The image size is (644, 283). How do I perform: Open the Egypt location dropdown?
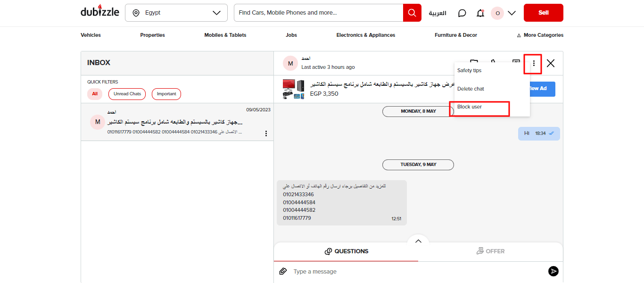(176, 13)
